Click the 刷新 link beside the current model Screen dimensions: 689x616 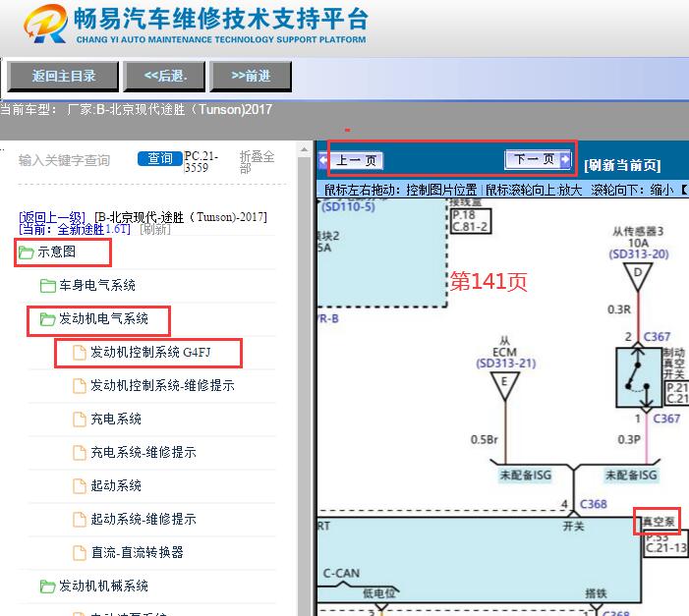(x=155, y=229)
